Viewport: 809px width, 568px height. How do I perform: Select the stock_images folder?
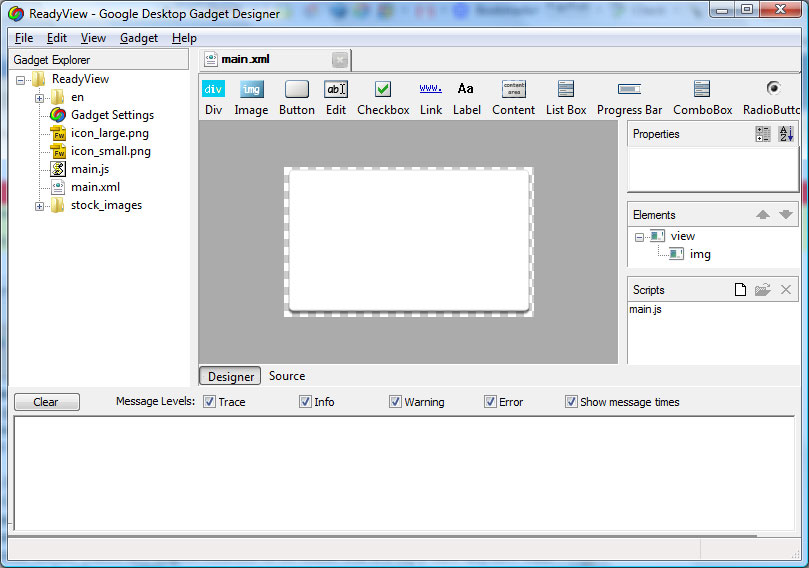coord(106,205)
